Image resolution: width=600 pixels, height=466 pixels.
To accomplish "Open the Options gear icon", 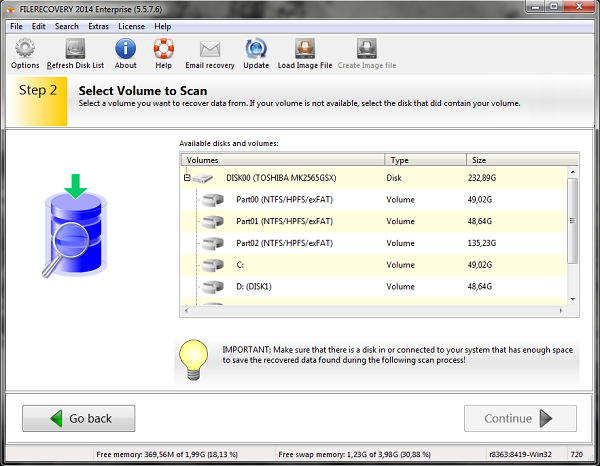I will point(25,48).
